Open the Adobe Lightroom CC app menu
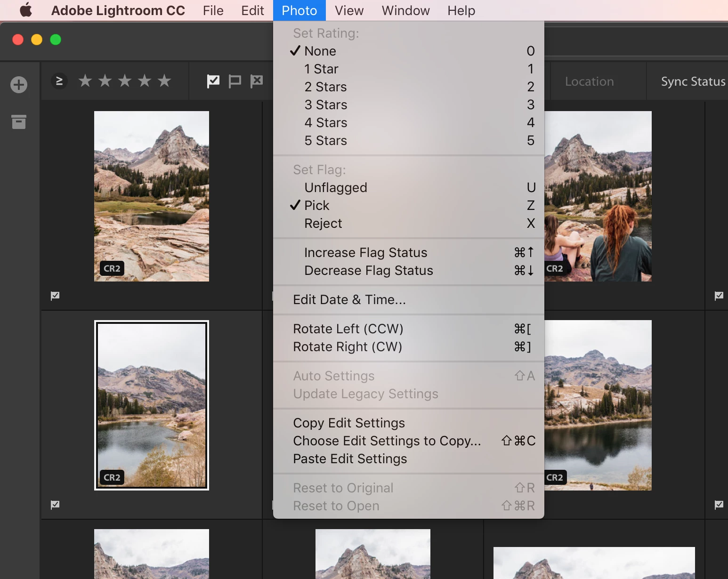Image resolution: width=728 pixels, height=579 pixels. click(118, 10)
